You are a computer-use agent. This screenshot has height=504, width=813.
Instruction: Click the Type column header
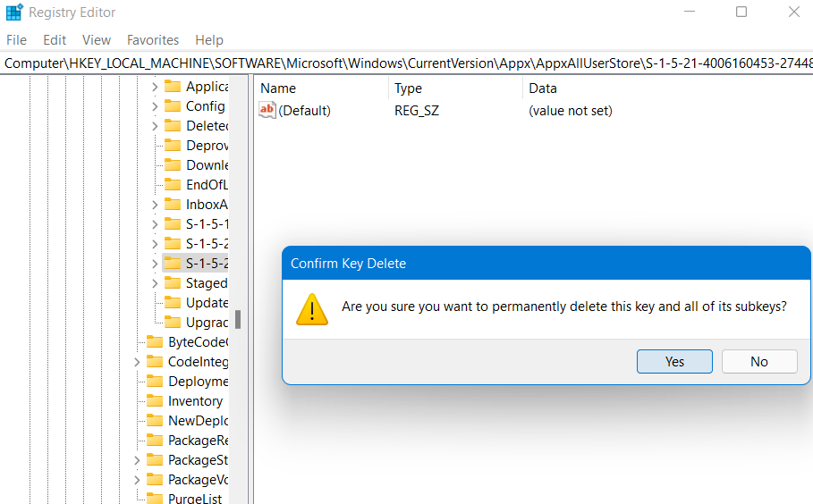pos(408,88)
